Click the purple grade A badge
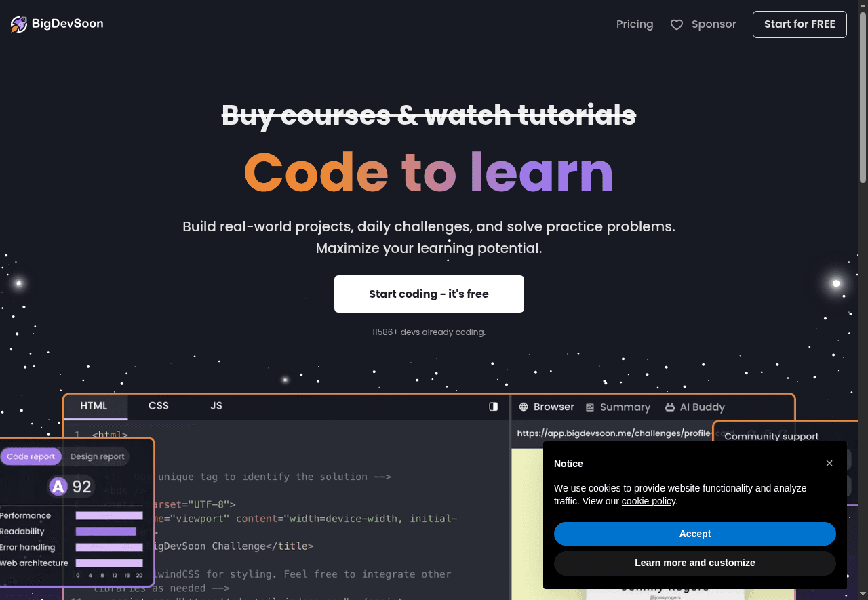 point(59,486)
